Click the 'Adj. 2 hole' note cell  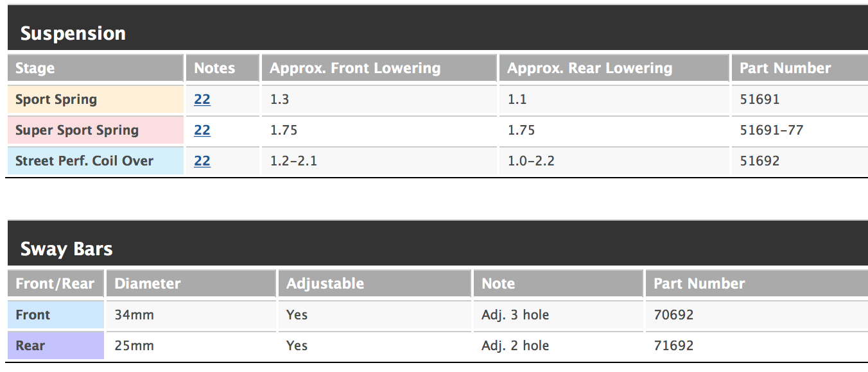click(x=515, y=346)
